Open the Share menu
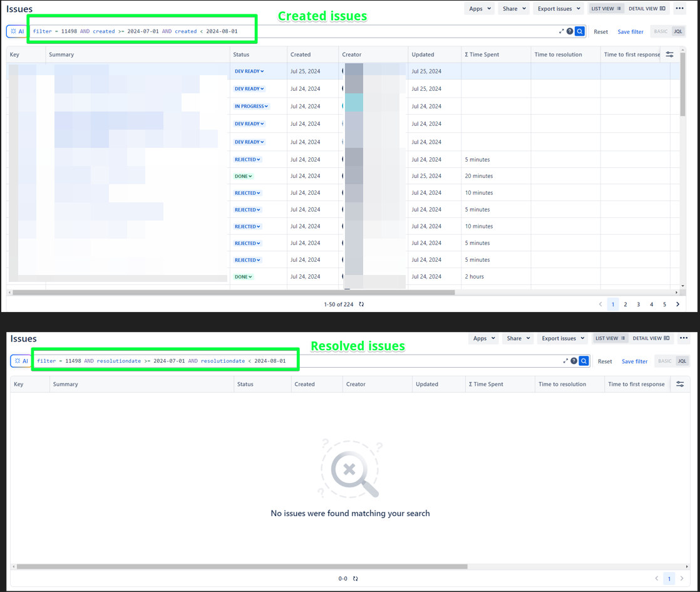The height and width of the screenshot is (592, 700). coord(514,8)
